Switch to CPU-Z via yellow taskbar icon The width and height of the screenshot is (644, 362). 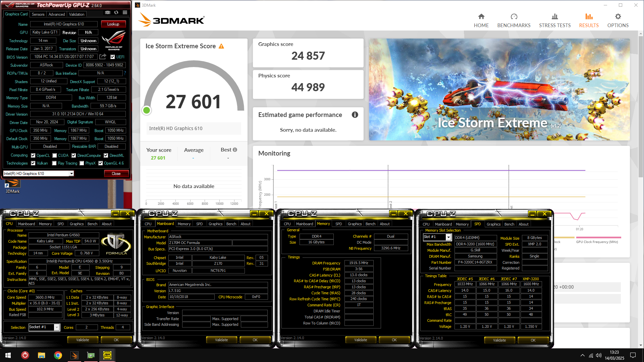(107, 355)
